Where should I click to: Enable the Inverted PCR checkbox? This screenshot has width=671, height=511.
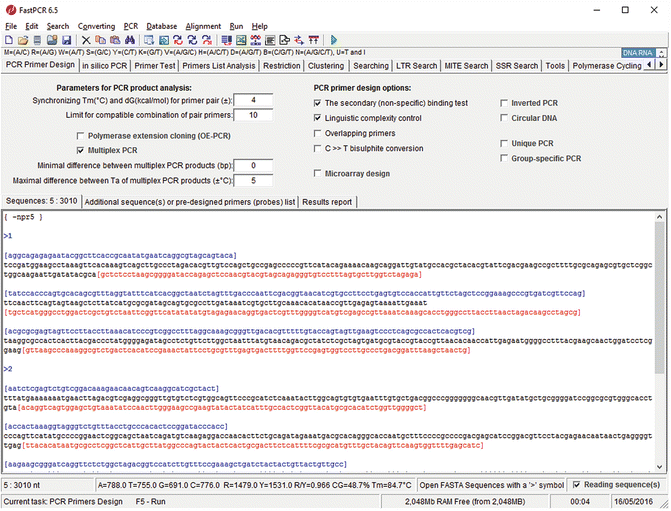(x=504, y=103)
